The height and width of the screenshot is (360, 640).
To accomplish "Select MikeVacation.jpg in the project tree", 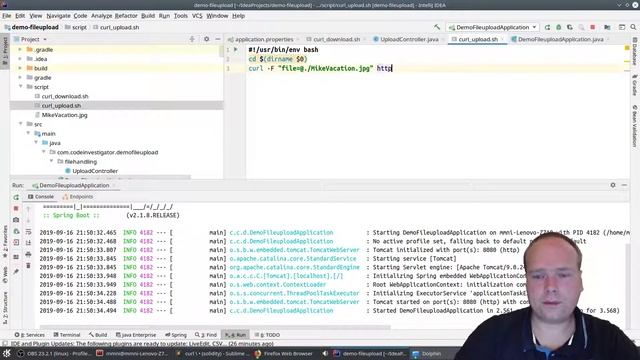I will [64, 115].
